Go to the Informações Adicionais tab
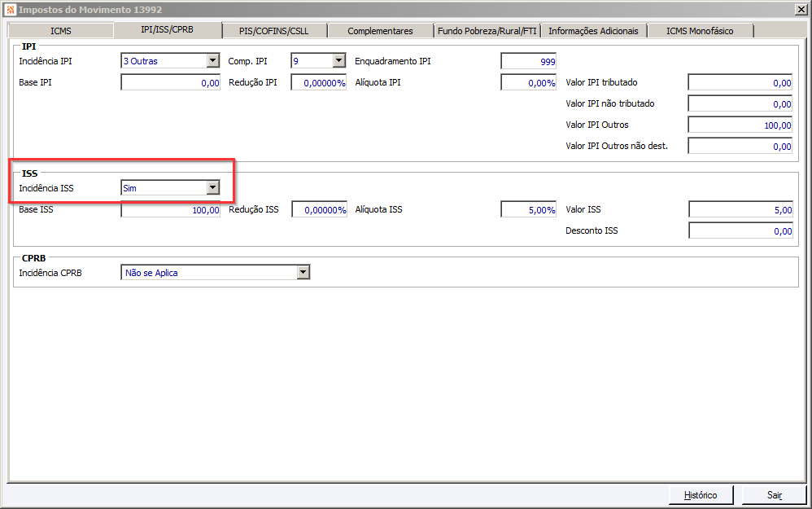Screen dimensions: 812x509 click(x=593, y=31)
